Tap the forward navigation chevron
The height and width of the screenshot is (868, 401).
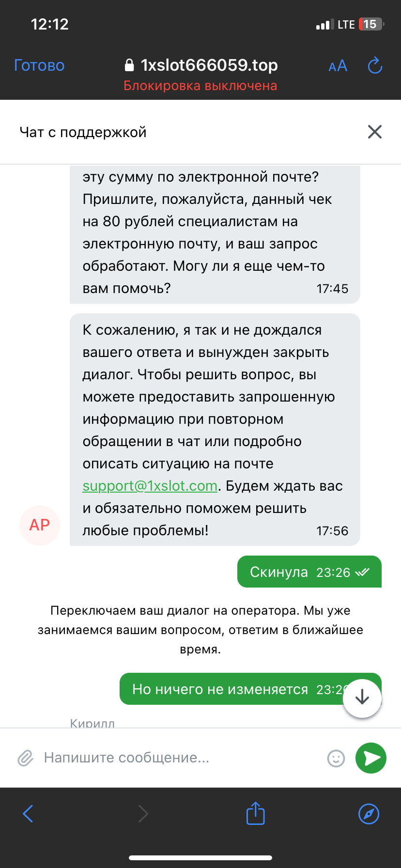(143, 813)
